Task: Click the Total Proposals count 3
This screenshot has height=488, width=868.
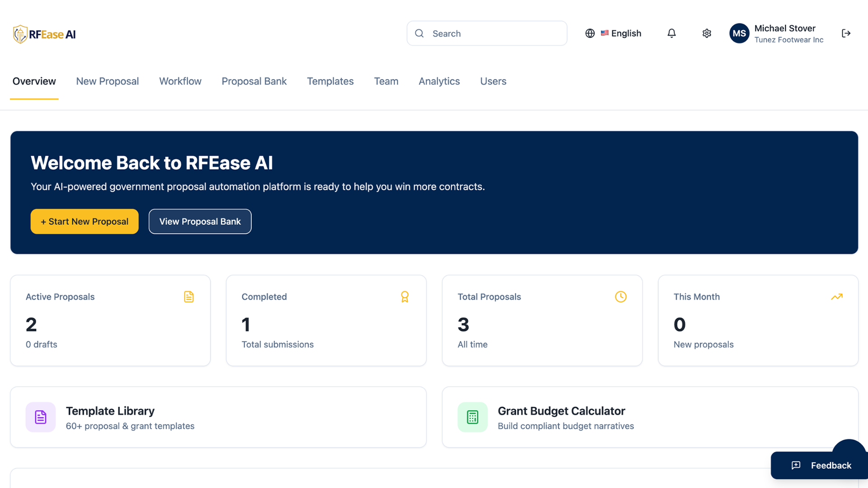Action: coord(463,324)
